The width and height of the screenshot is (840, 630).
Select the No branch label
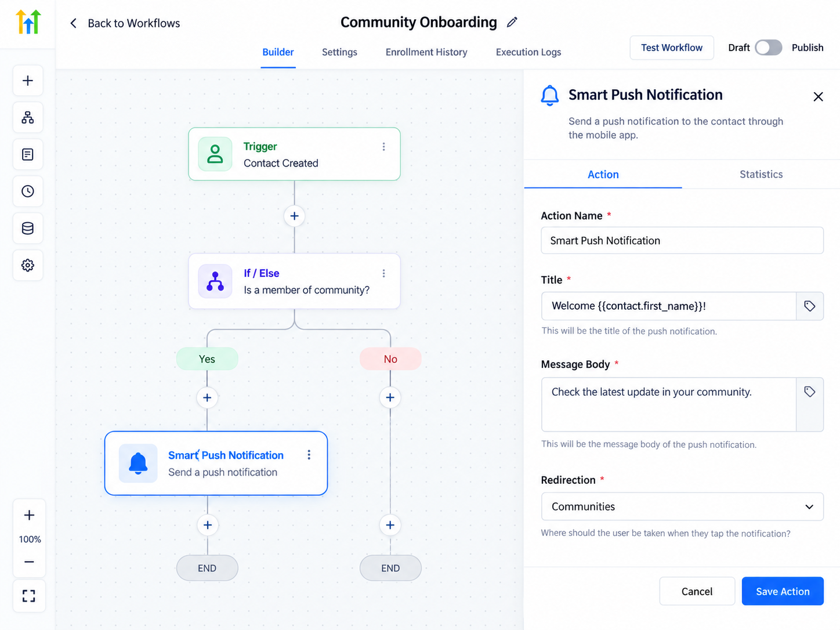(390, 359)
